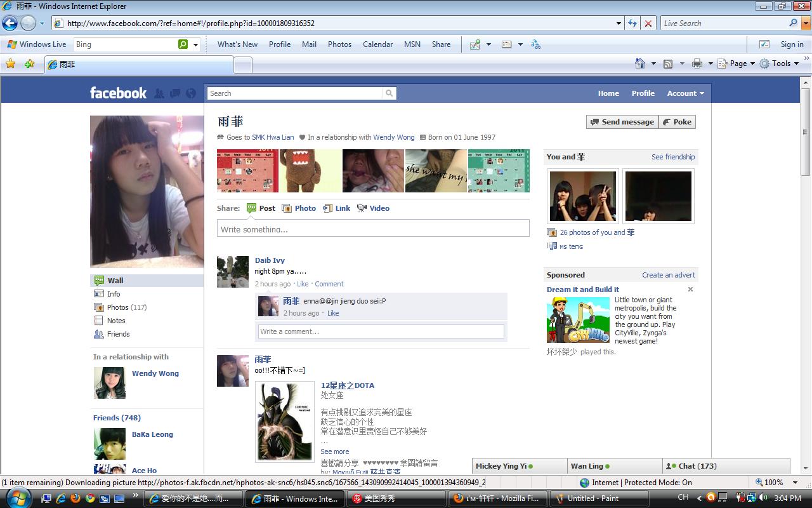Viewport: 812px width, 508px height.
Task: Click the IE forward arrow button
Action: 29,23
